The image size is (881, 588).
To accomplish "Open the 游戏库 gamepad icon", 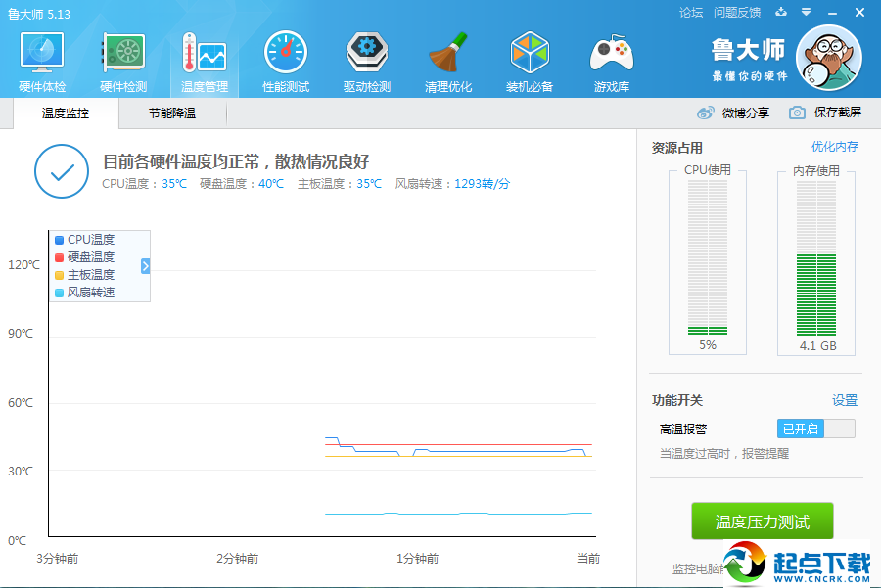I will point(612,61).
